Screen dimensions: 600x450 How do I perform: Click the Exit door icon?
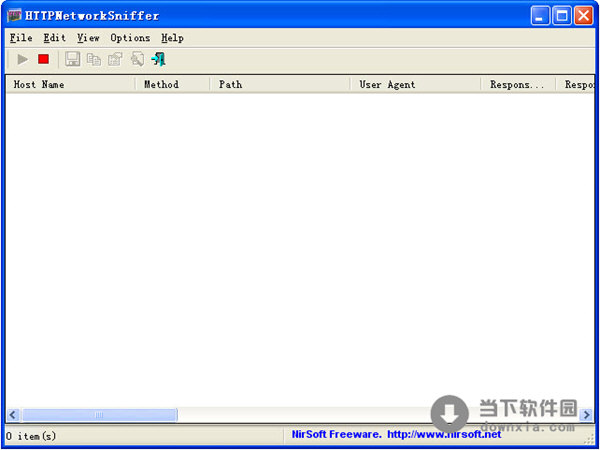tap(158, 59)
